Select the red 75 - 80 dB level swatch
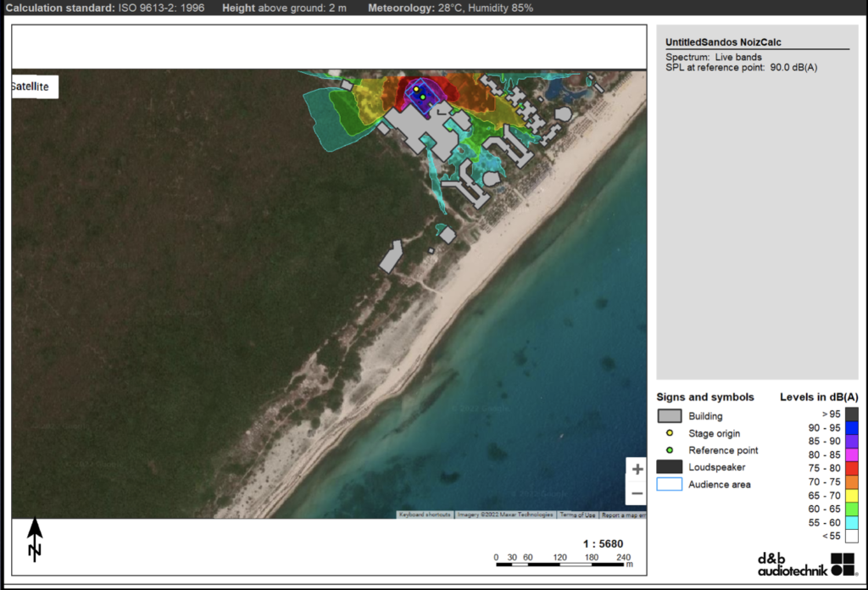 tap(851, 468)
